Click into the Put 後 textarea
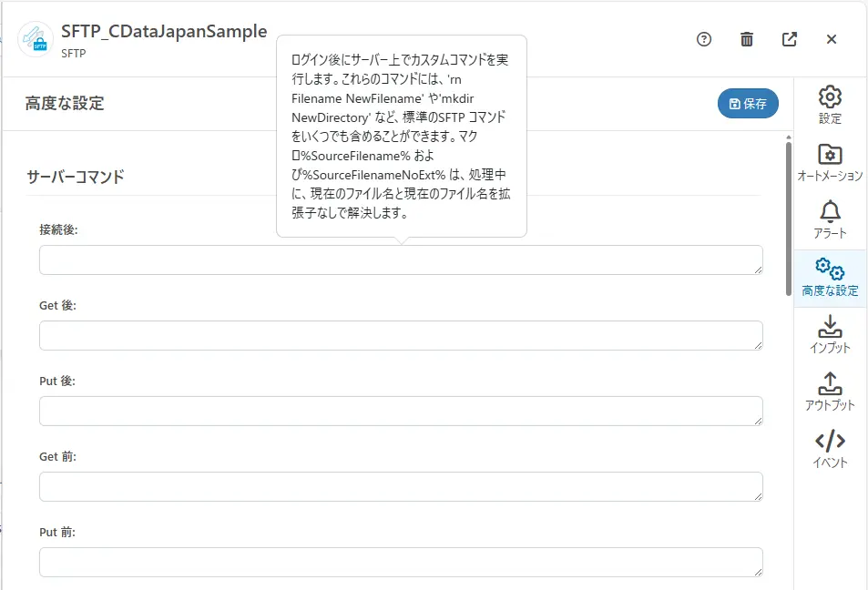The image size is (868, 590). coord(401,411)
